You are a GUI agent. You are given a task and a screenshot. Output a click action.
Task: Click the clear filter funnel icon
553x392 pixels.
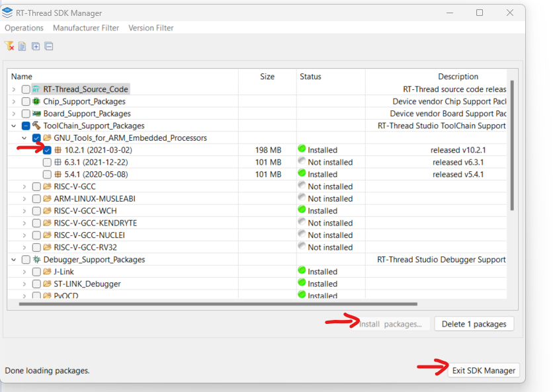[9, 46]
